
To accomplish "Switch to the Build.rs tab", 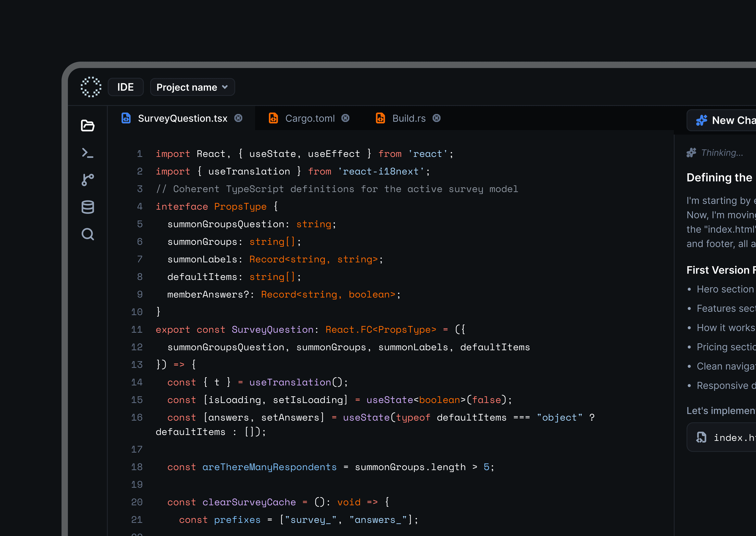I will (x=408, y=118).
